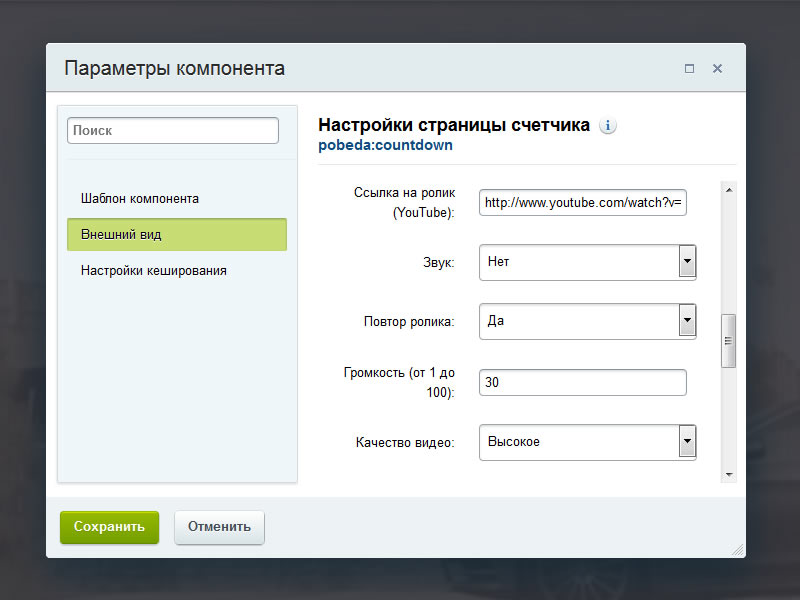Click the vertical scrollbar thumb
The width and height of the screenshot is (800, 600).
[728, 341]
